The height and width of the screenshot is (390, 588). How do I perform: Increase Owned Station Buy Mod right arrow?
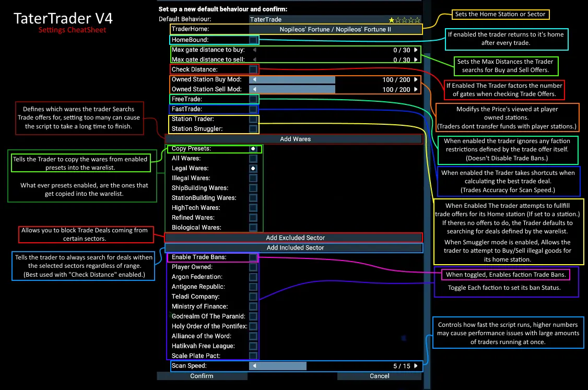(x=416, y=79)
